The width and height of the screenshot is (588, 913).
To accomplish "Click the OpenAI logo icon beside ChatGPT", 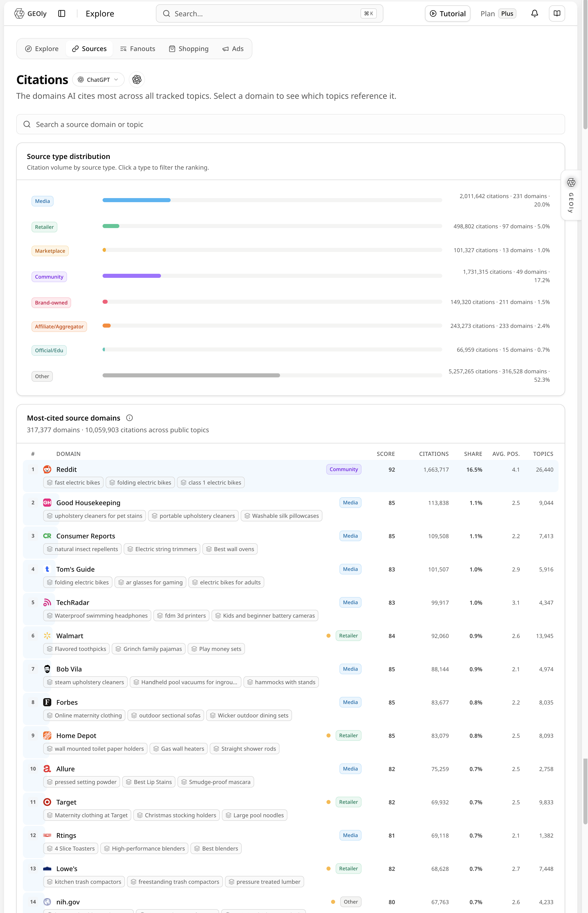I will [x=137, y=79].
